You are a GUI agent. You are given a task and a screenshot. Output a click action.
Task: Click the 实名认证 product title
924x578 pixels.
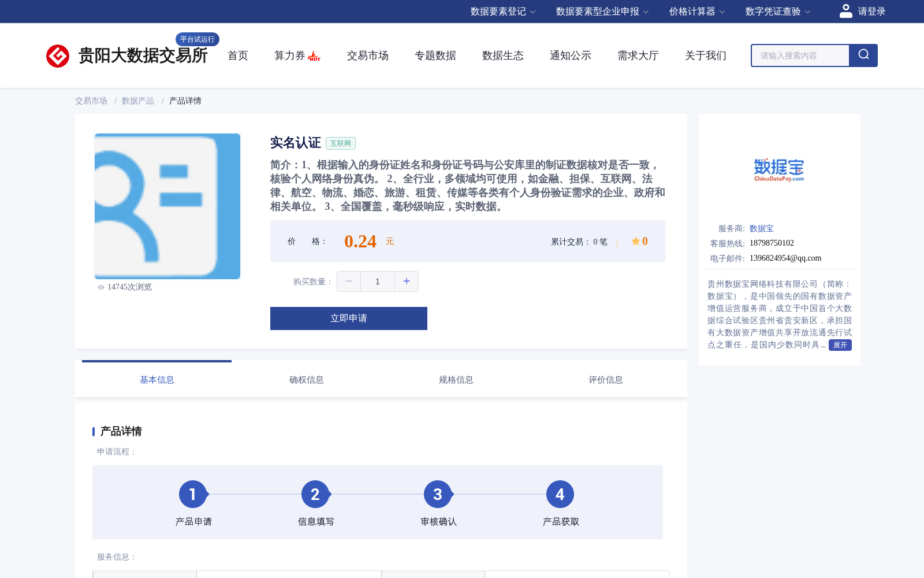(x=295, y=143)
